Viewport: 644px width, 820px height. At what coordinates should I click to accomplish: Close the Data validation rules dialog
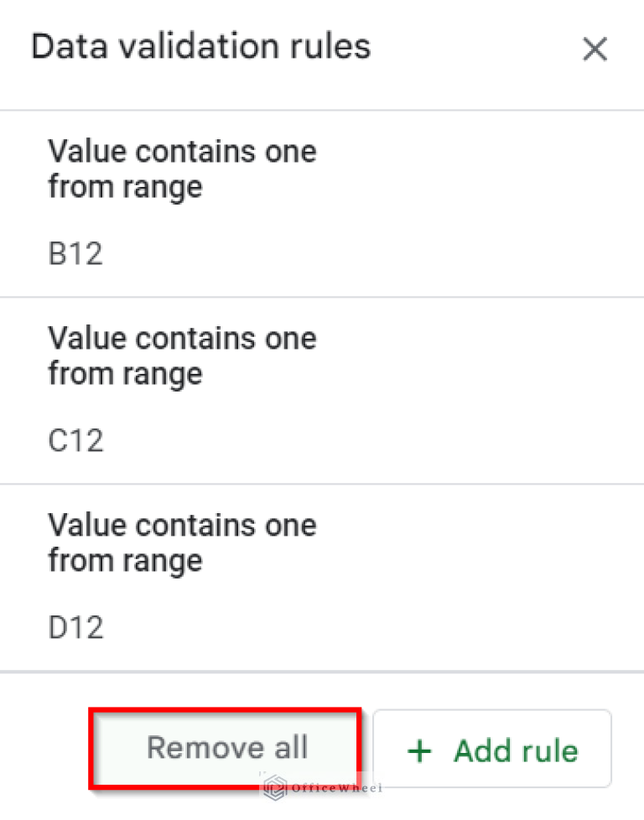click(595, 49)
